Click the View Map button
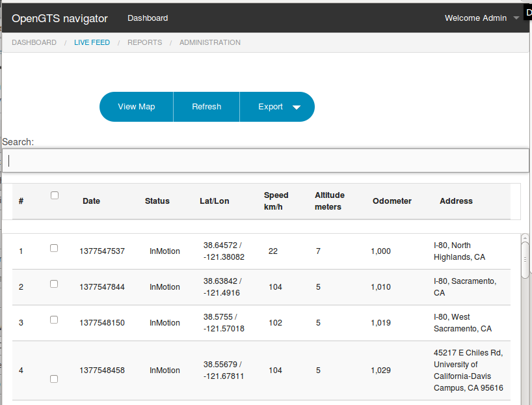The height and width of the screenshot is (405, 532). 136,106
